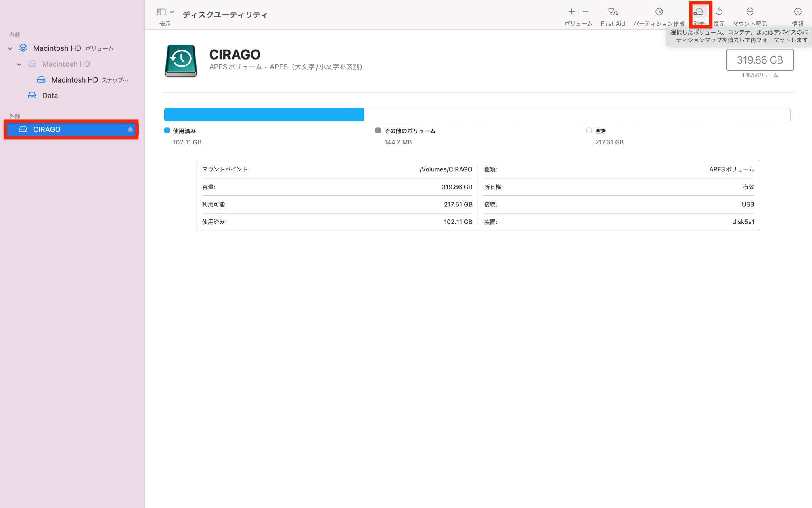The height and width of the screenshot is (508, 812).
Task: Toggle the 空き legend marker
Action: pos(588,130)
